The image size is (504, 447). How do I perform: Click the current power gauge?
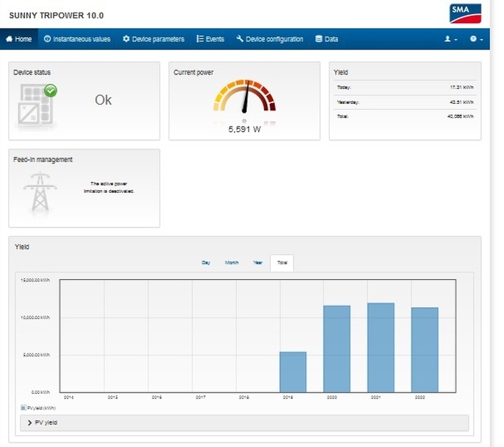click(244, 96)
